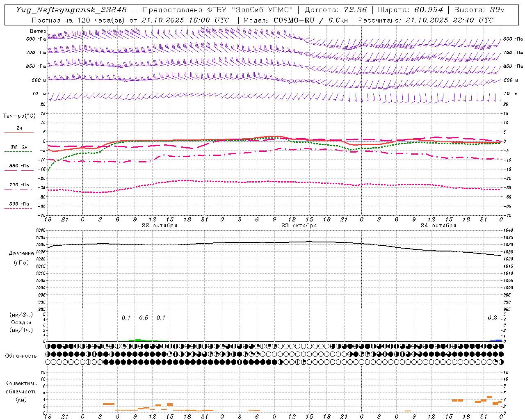Click the "0.5" precipitation amount value

tap(144, 318)
